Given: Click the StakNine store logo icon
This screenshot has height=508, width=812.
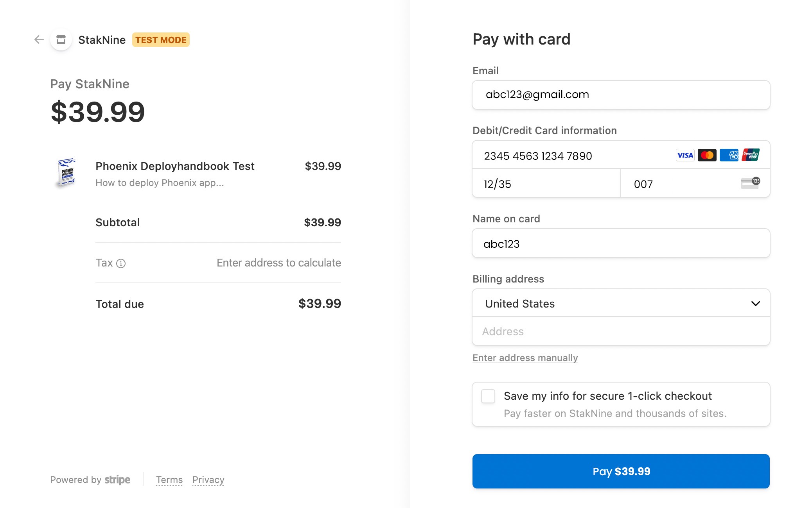Looking at the screenshot, I should click(x=61, y=39).
